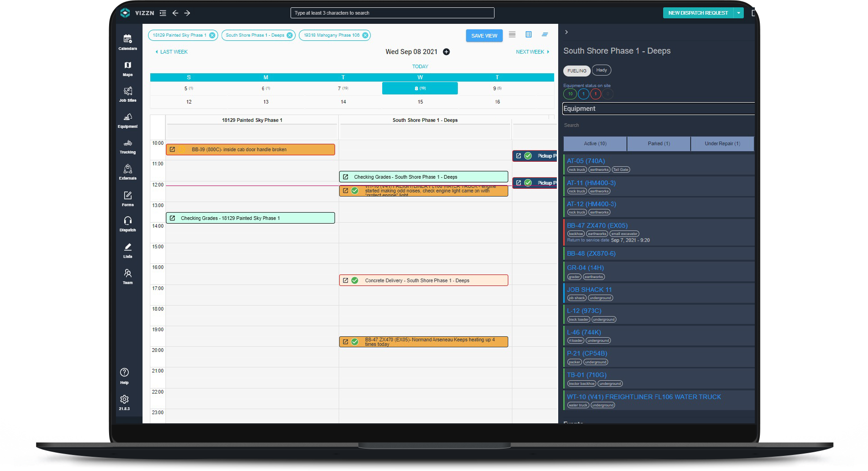The height and width of the screenshot is (471, 868).
Task: Open the Trucking sidebar icon
Action: click(127, 144)
